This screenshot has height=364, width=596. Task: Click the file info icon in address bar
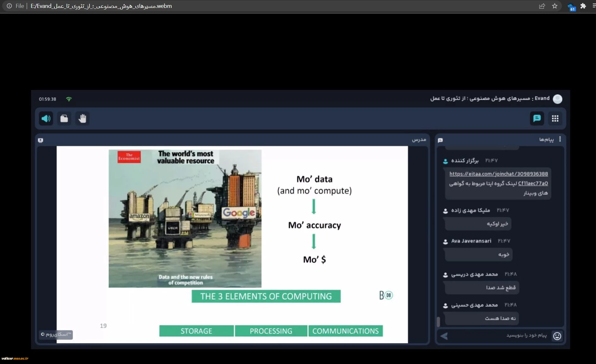click(9, 6)
